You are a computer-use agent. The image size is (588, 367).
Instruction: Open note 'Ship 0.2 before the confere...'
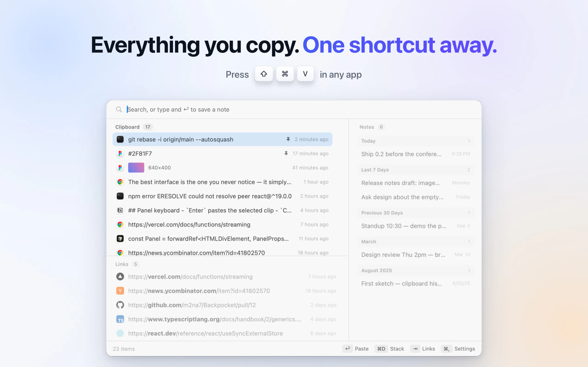(416, 154)
